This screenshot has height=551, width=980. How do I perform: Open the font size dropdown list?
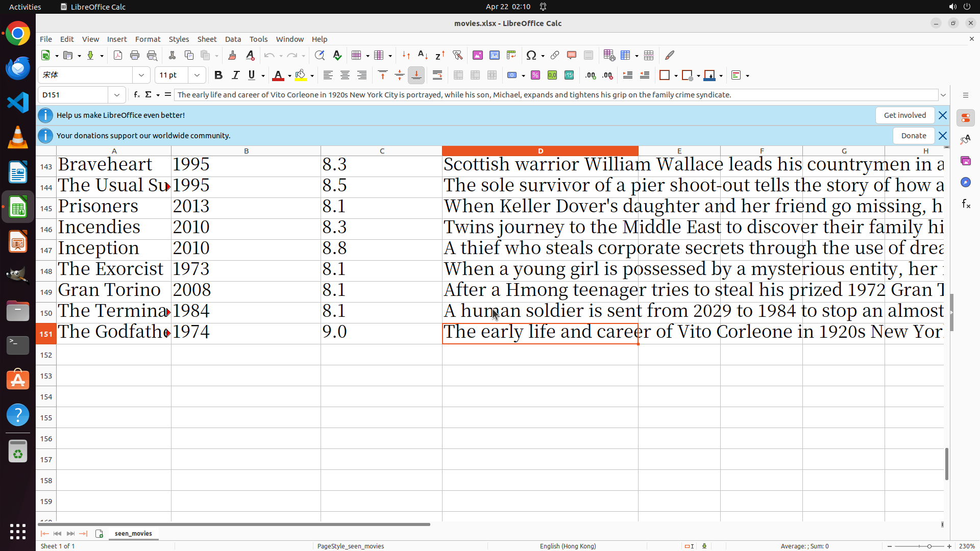pos(197,75)
